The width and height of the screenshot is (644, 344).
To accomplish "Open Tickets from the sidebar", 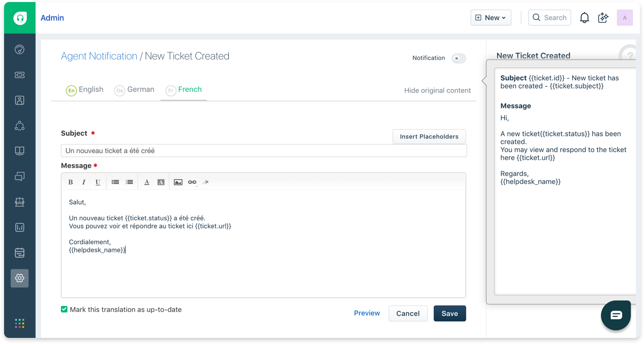I will click(19, 75).
